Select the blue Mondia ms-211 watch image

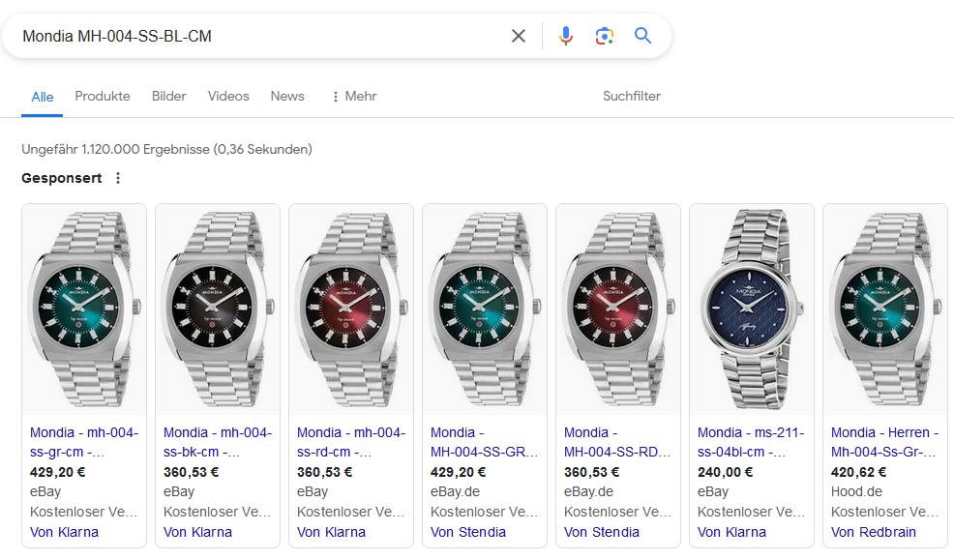click(x=752, y=308)
